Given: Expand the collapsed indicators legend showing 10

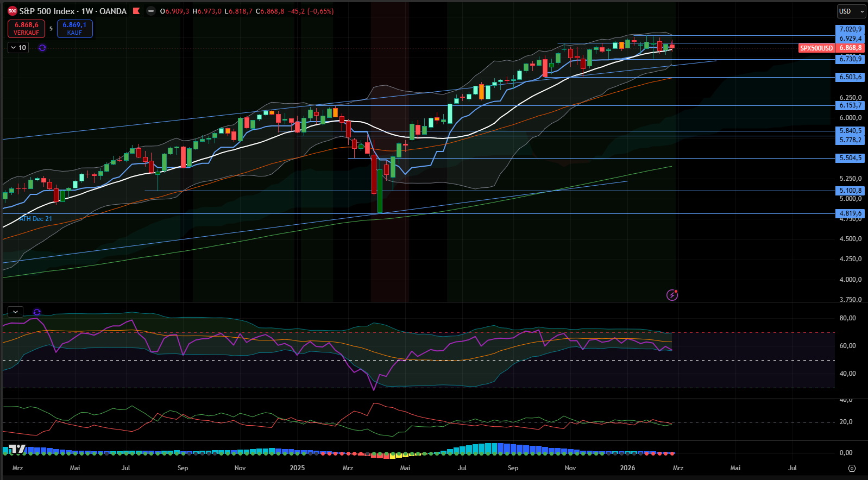Looking at the screenshot, I should tap(18, 48).
